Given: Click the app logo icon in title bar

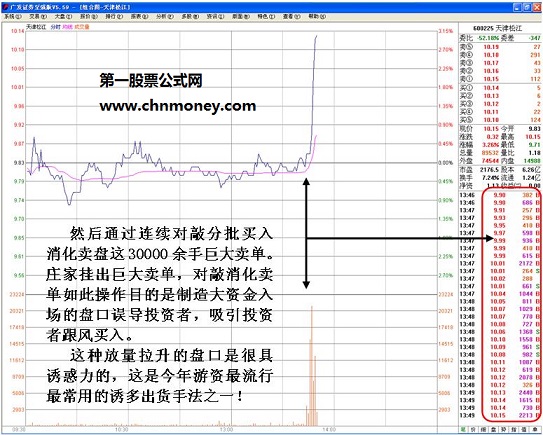Looking at the screenshot, I should click(x=5, y=7).
